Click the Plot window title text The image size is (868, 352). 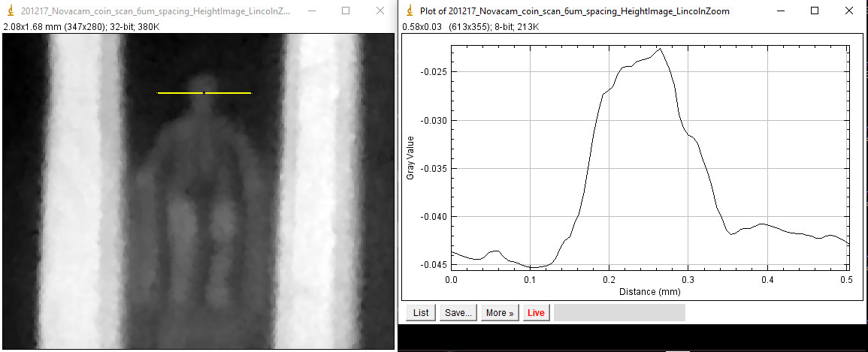[x=575, y=11]
